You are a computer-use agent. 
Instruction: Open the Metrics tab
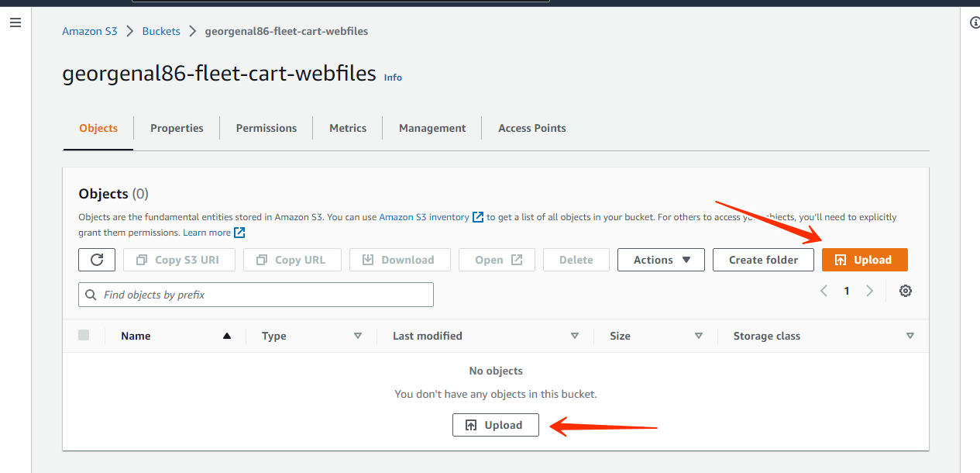click(348, 128)
